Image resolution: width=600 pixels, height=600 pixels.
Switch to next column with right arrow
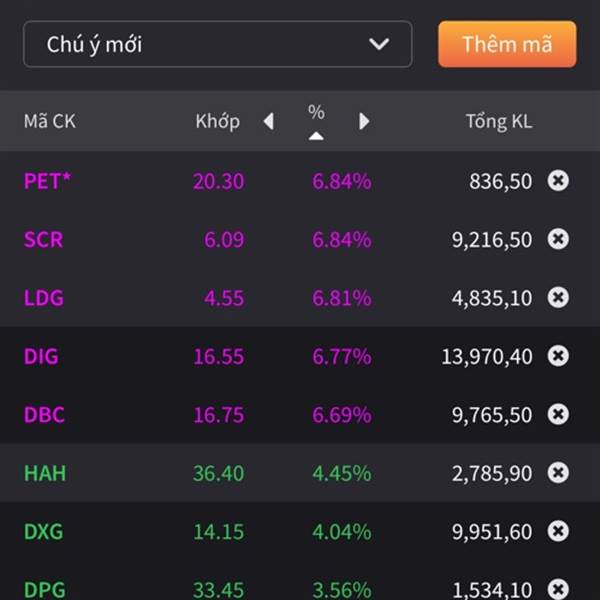(x=364, y=121)
